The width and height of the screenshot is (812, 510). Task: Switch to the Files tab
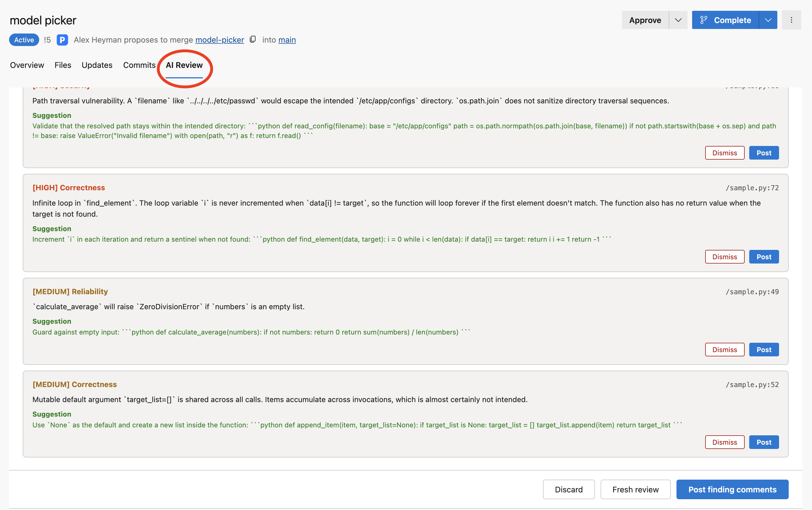pyautogui.click(x=63, y=65)
